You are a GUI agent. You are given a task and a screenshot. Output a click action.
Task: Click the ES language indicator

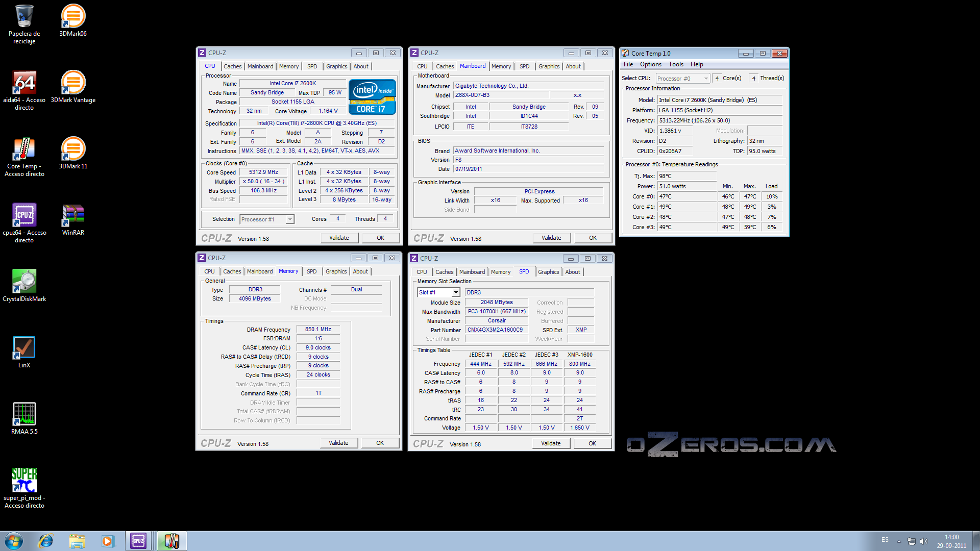coord(885,540)
